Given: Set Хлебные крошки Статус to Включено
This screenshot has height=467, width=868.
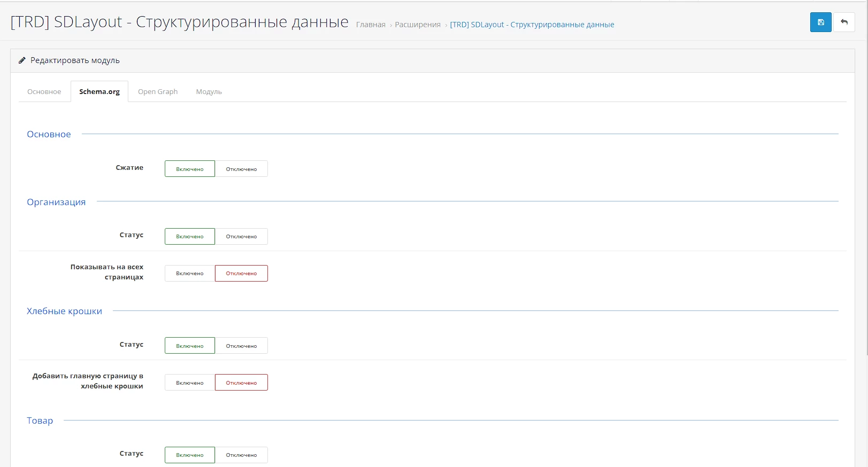Looking at the screenshot, I should 190,346.
